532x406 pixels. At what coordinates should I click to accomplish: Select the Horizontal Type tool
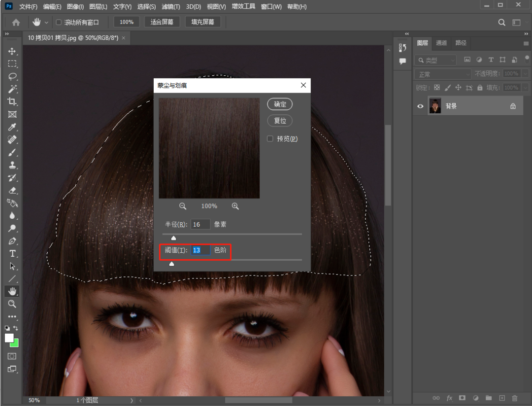12,254
